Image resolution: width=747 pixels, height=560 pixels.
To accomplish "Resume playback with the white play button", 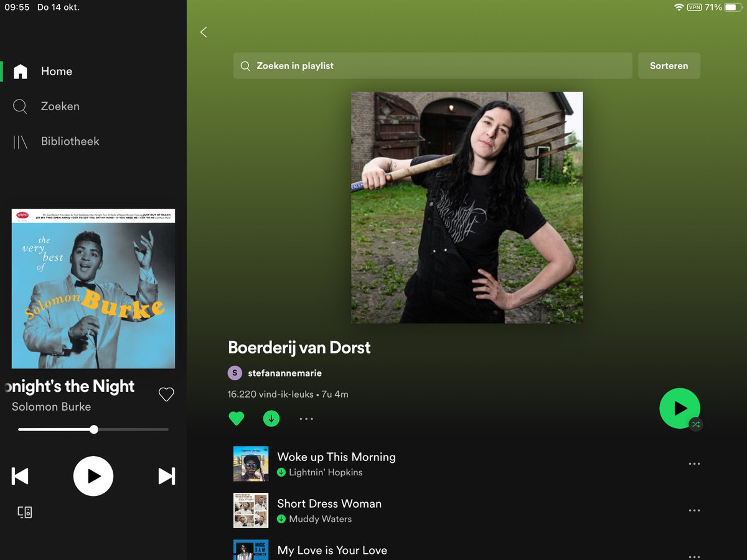I will coord(93,476).
